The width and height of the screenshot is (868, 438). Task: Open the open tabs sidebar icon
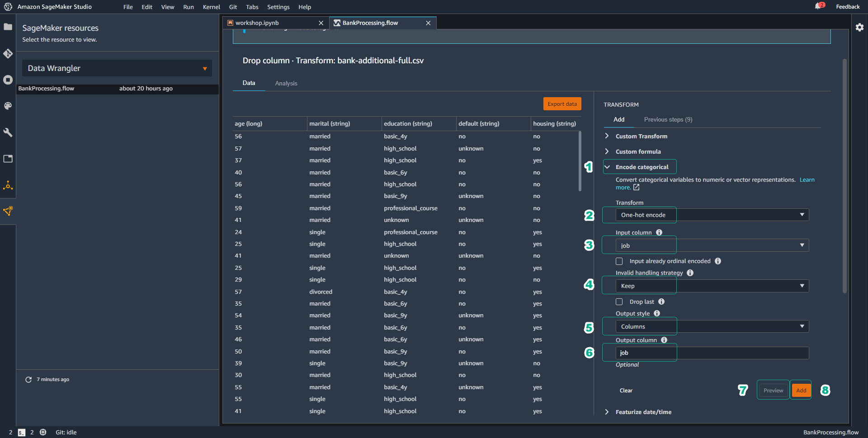point(8,159)
